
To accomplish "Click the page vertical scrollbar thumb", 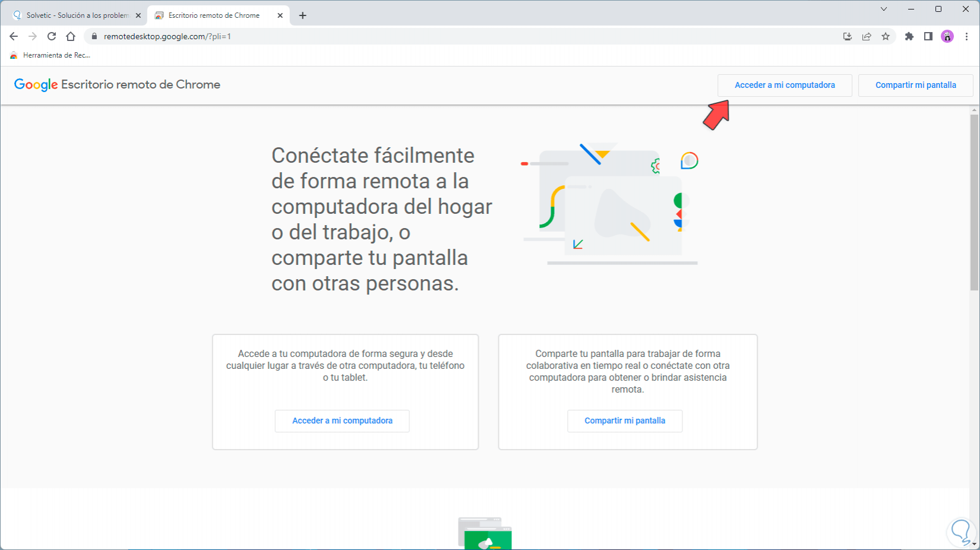I will (974, 202).
